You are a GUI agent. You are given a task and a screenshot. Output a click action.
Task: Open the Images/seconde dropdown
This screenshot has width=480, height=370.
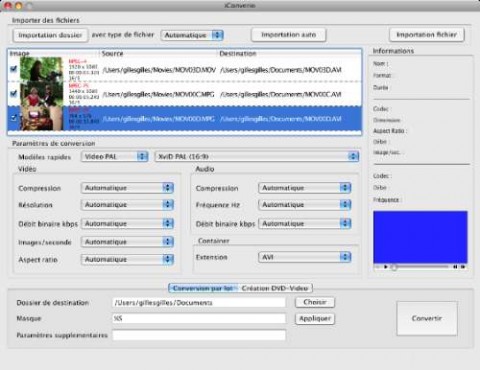(127, 242)
